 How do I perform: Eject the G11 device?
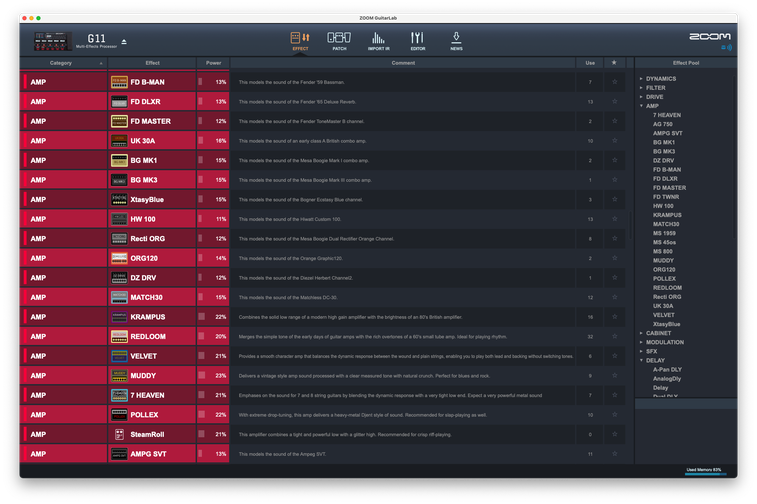coord(124,42)
